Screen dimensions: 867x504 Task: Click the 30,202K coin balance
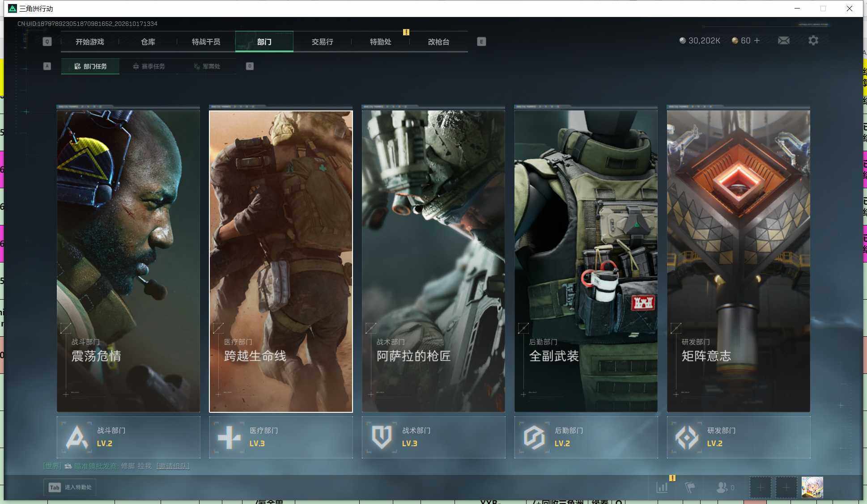tap(700, 41)
